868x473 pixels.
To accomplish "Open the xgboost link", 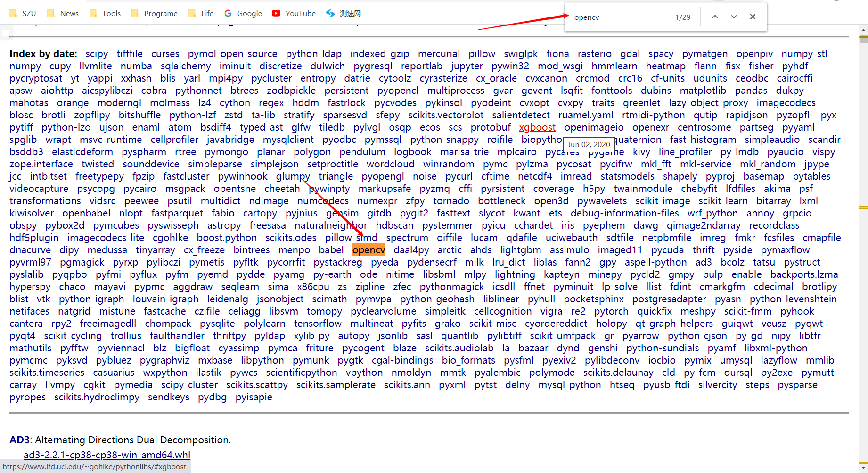I will tap(537, 127).
